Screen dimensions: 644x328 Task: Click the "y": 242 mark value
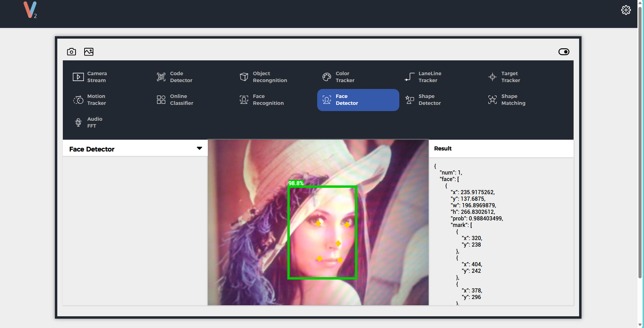471,271
